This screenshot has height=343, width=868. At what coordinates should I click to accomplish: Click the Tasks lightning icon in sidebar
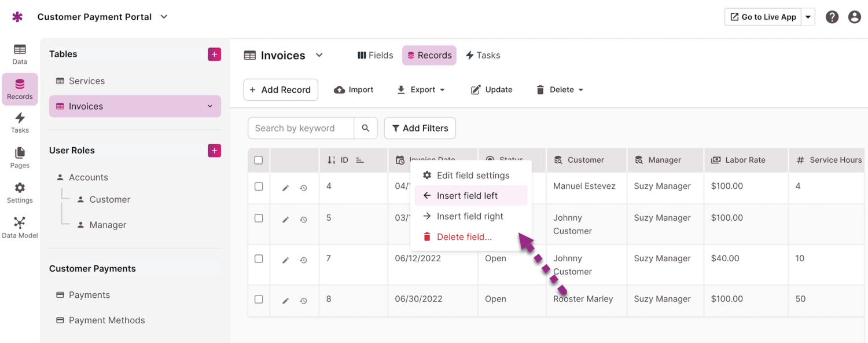coord(20,122)
